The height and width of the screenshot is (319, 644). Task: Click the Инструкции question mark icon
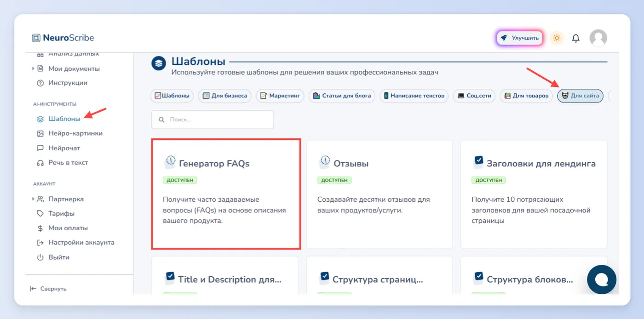40,83
